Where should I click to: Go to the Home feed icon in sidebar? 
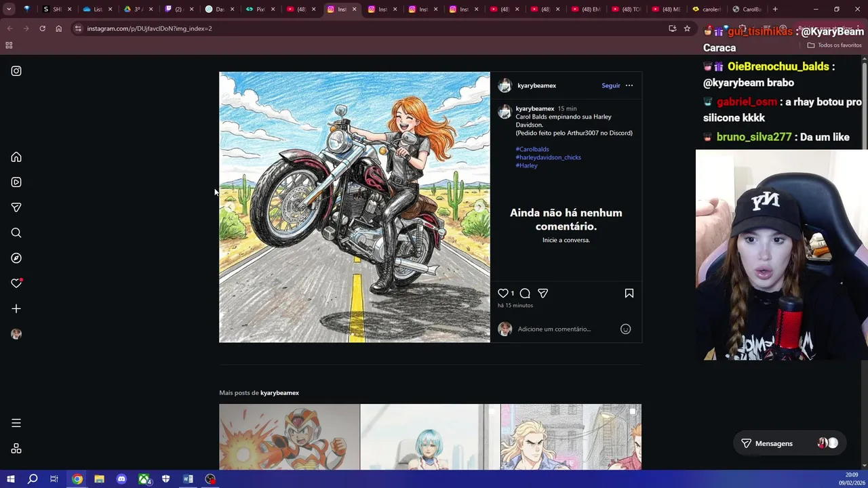tap(16, 157)
